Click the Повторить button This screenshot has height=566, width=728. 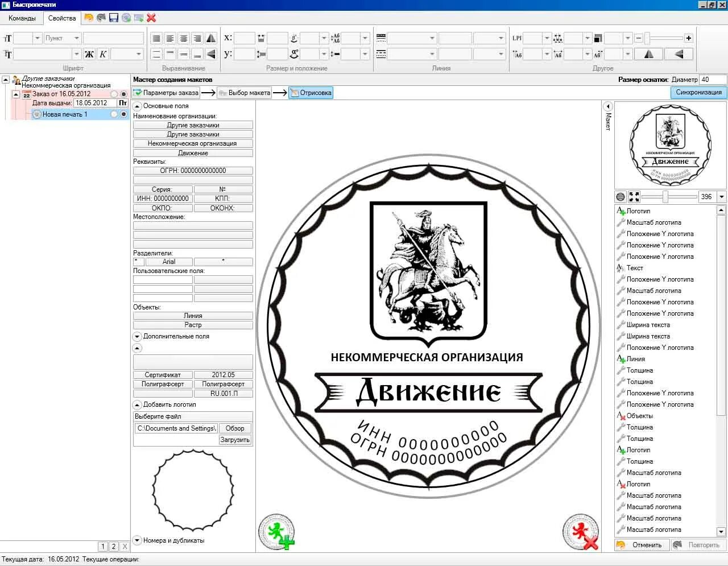698,545
